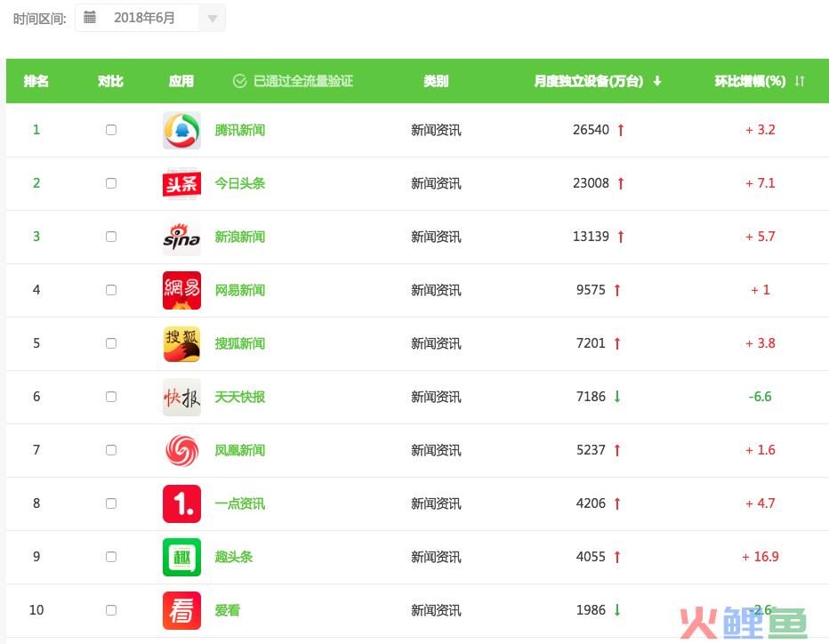The image size is (829, 644).
Task: Click the 排名 column header
Action: coord(36,81)
